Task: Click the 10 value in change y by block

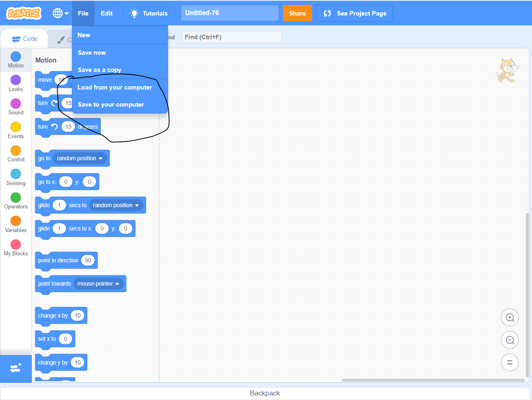Action: pos(78,362)
